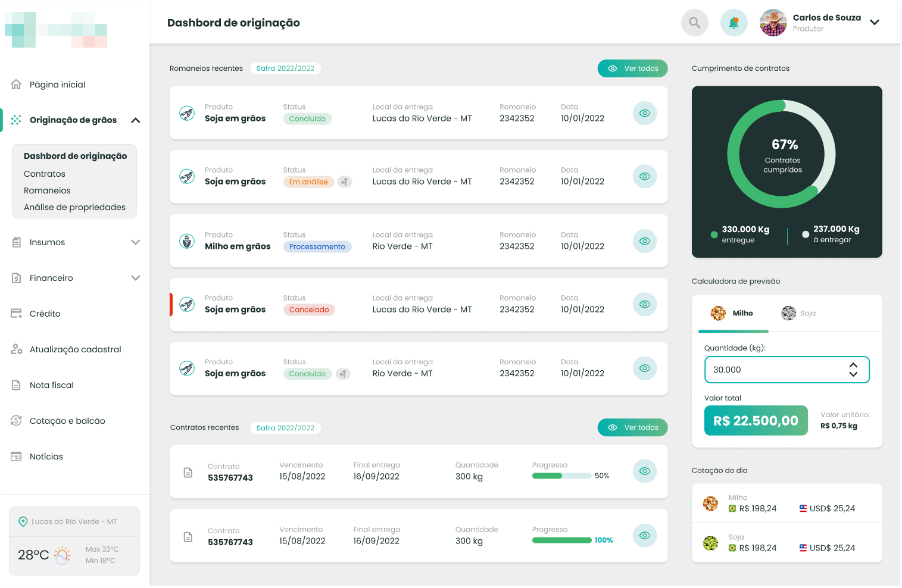902x588 pixels.
Task: Click the 100% progress bar
Action: pos(561,540)
